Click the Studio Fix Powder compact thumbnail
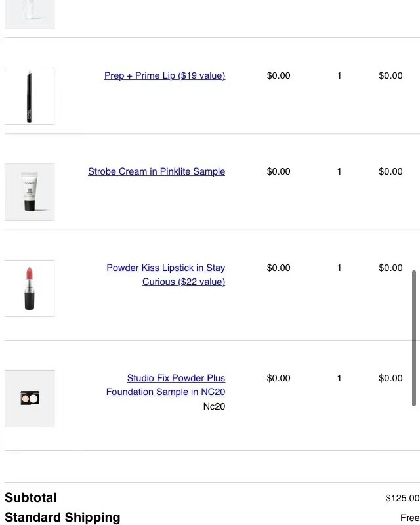The height and width of the screenshot is (525, 420). click(30, 398)
